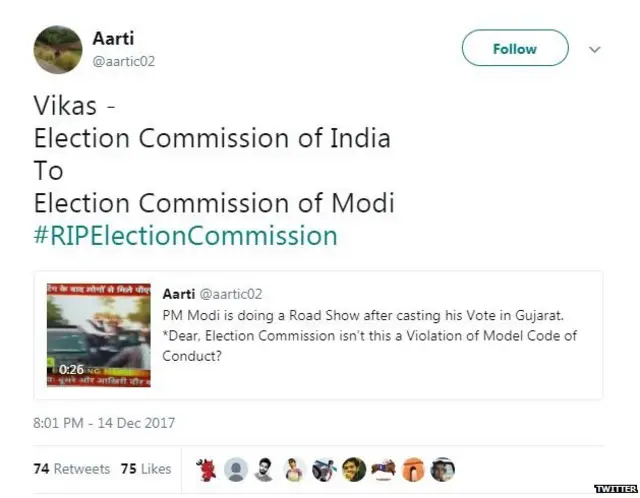Open Aarti's profile picture

coord(58,49)
